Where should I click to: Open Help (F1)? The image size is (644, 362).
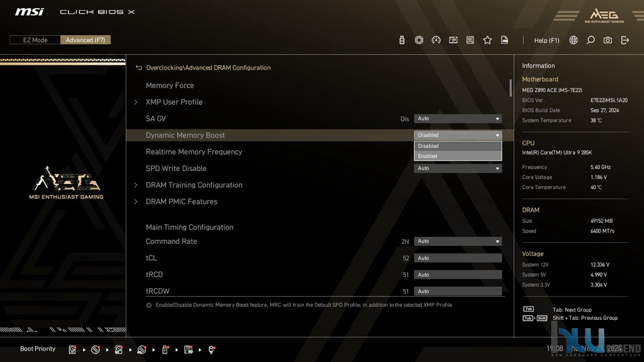pyautogui.click(x=547, y=41)
